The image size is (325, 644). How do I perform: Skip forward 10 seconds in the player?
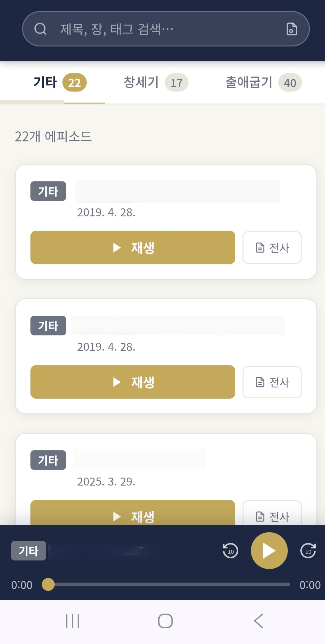(308, 550)
